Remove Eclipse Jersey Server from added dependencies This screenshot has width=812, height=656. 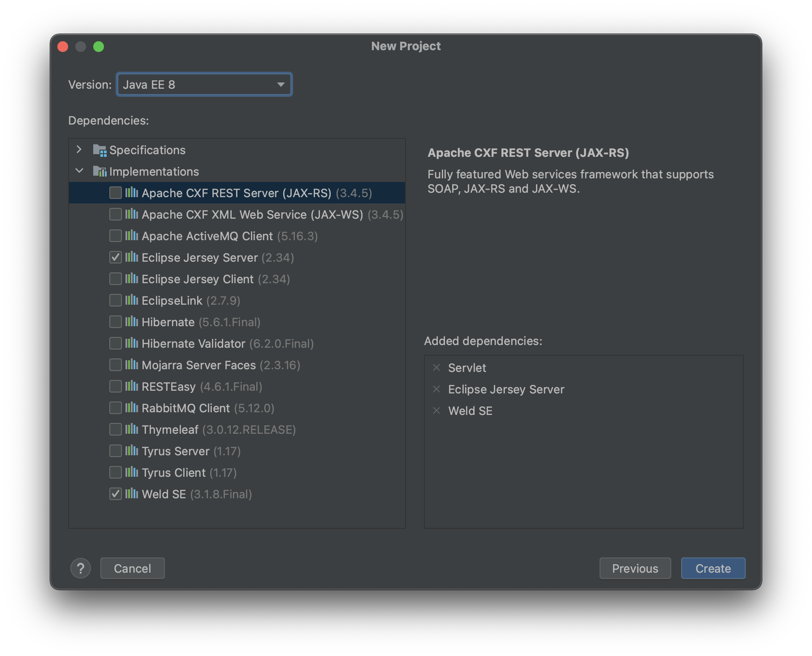click(436, 389)
